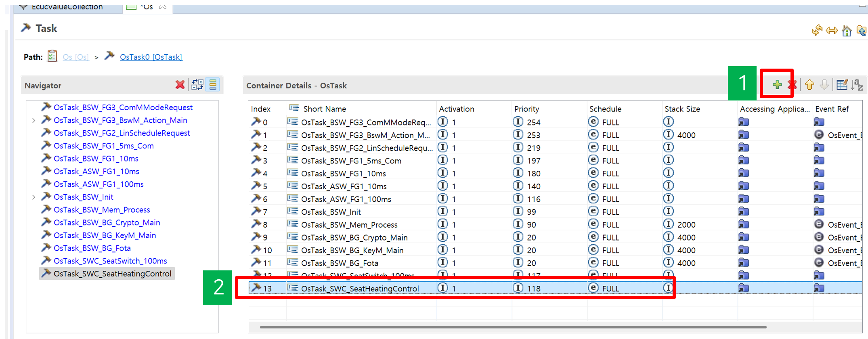Select OsTask_BSW_BG_Fota in Navigator
Image resolution: width=868 pixels, height=339 pixels.
[92, 248]
